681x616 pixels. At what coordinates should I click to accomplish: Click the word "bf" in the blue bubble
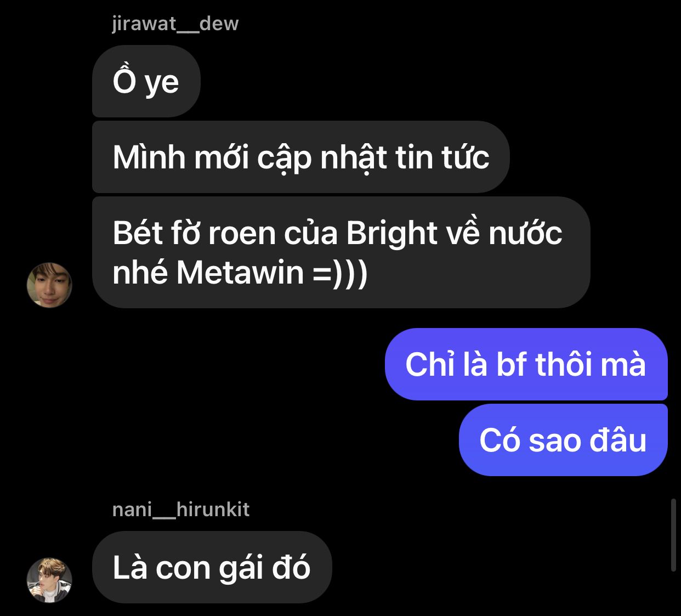click(x=512, y=364)
